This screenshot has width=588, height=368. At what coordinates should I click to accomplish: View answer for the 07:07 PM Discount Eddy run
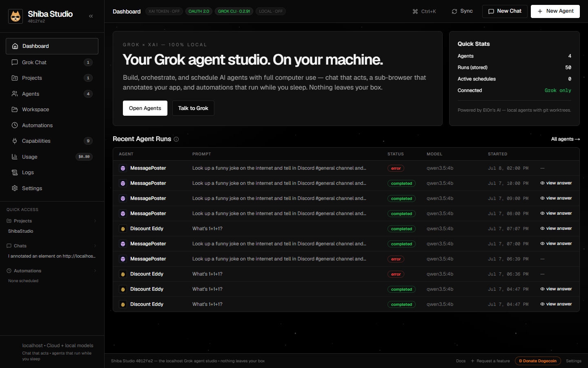tap(556, 229)
